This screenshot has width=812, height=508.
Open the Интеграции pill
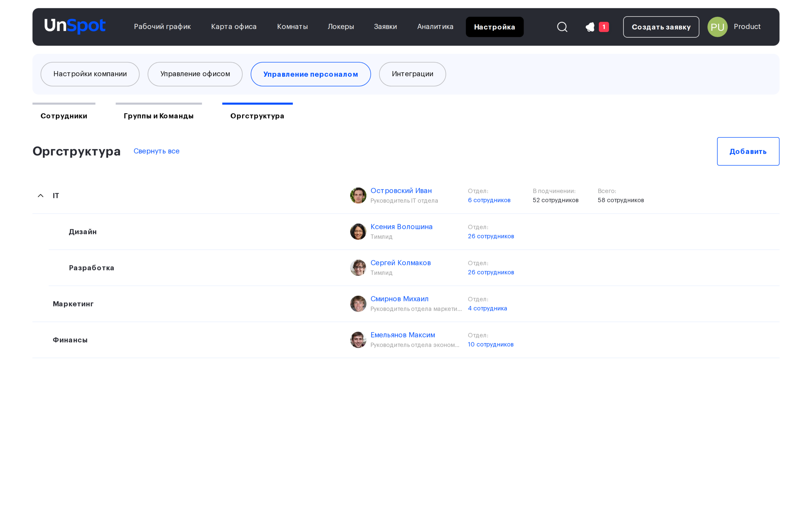[x=412, y=74]
